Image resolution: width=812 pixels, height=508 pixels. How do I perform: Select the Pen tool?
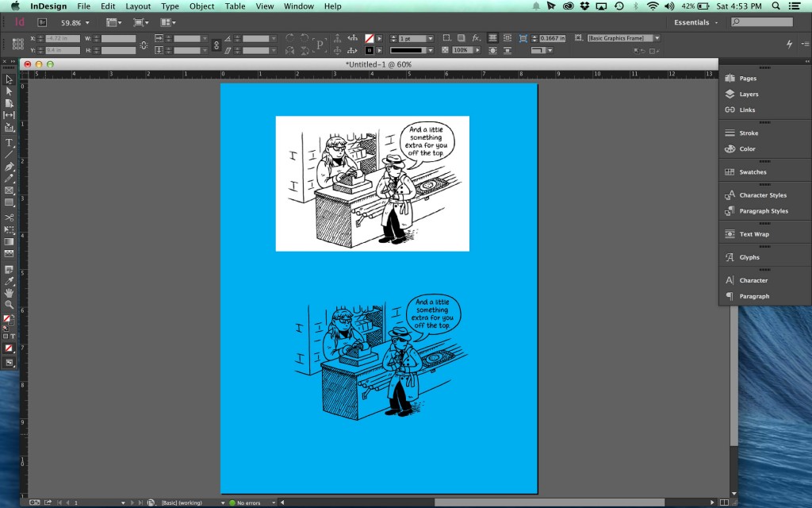coord(9,167)
